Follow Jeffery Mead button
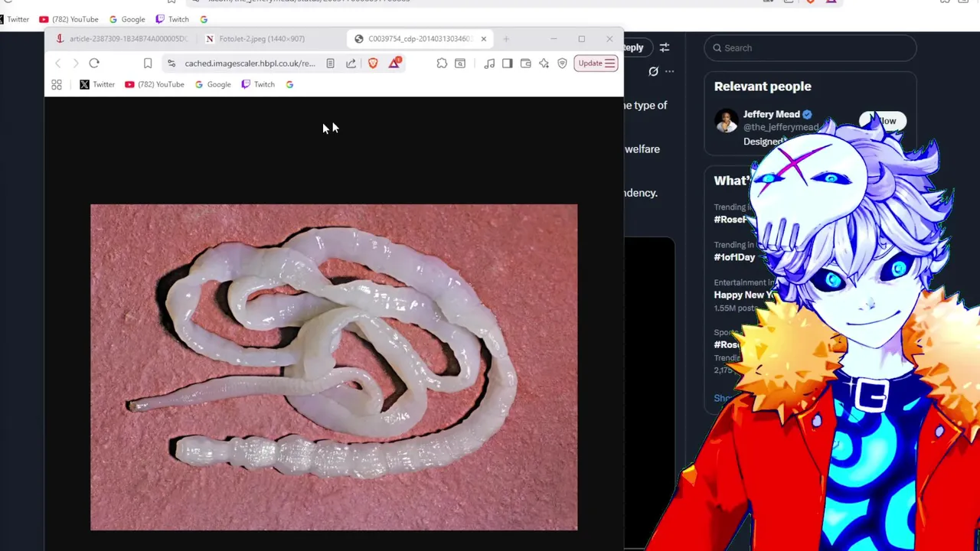980x551 pixels. click(883, 121)
